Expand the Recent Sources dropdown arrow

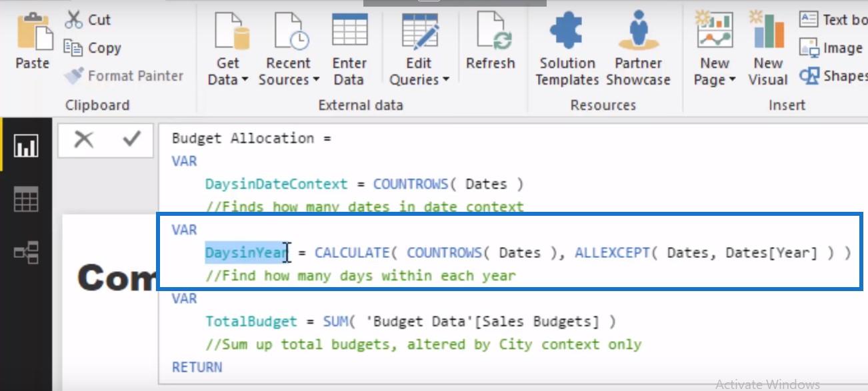click(315, 80)
